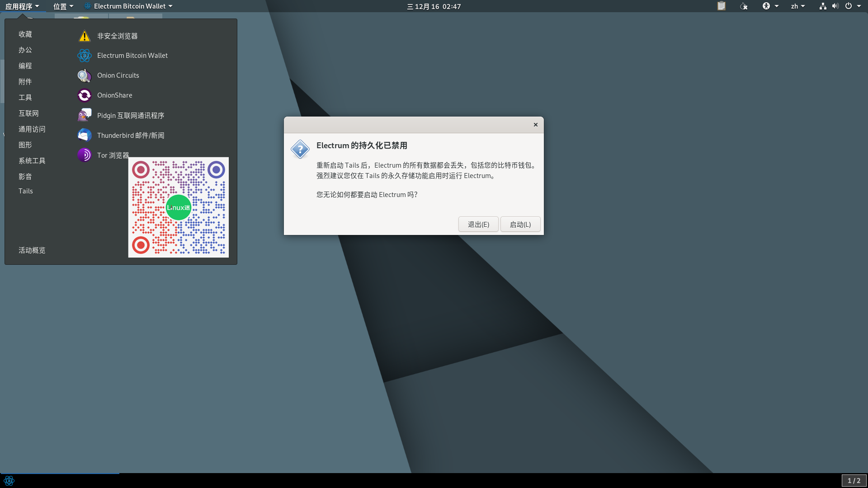Click the question mark dialog icon
This screenshot has height=488, width=868.
300,149
